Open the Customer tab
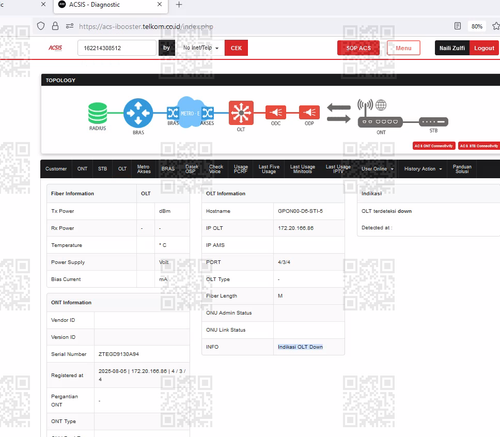 click(x=56, y=169)
